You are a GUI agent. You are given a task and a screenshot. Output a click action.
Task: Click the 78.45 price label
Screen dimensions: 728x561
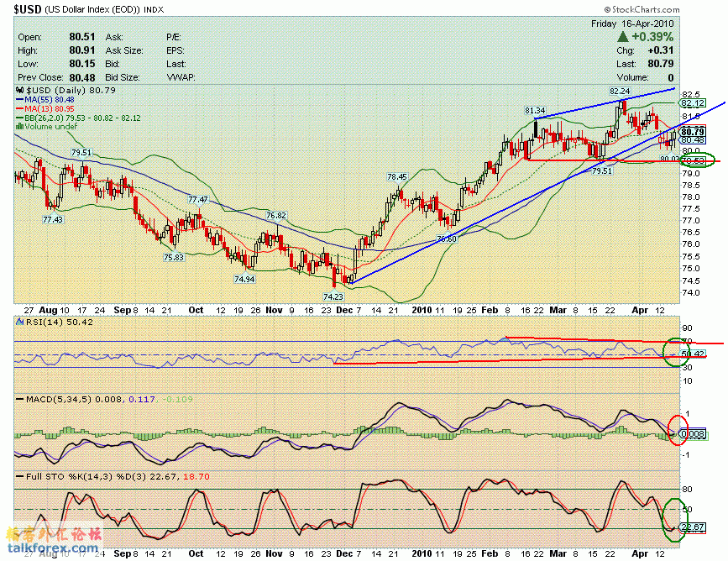(x=397, y=177)
